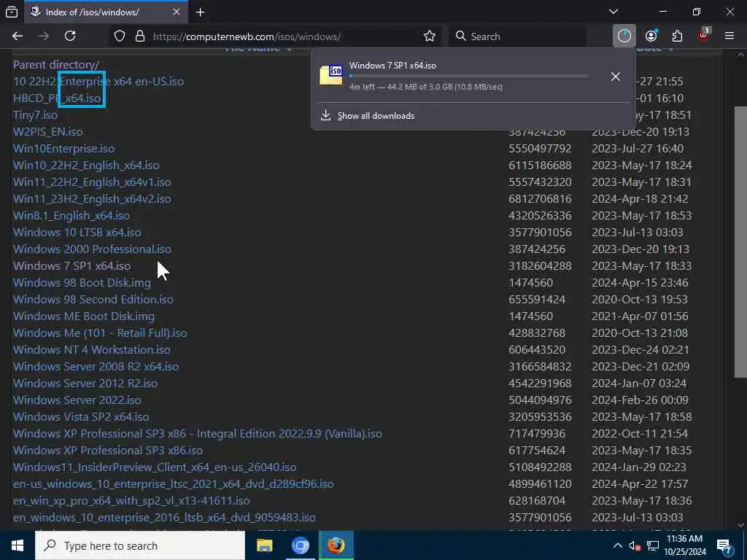Download Windows 98 Second Edition.iso
The height and width of the screenshot is (560, 747).
pos(93,299)
